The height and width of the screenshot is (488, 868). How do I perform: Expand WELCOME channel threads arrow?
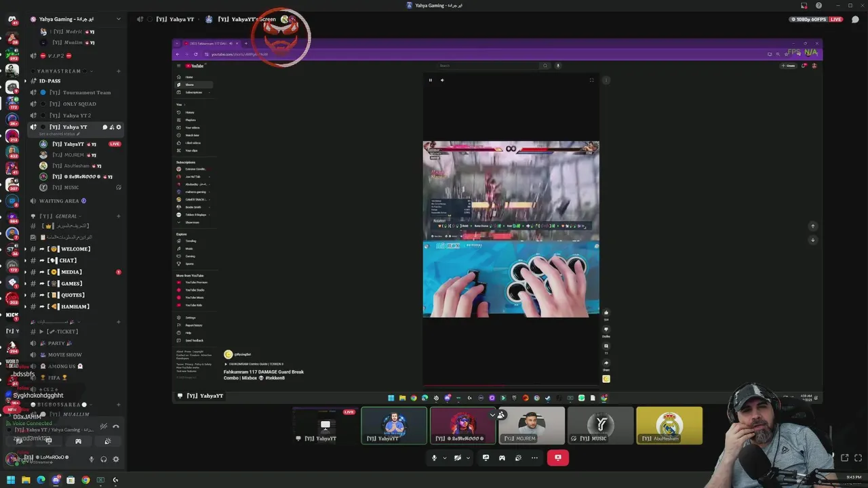pos(25,249)
